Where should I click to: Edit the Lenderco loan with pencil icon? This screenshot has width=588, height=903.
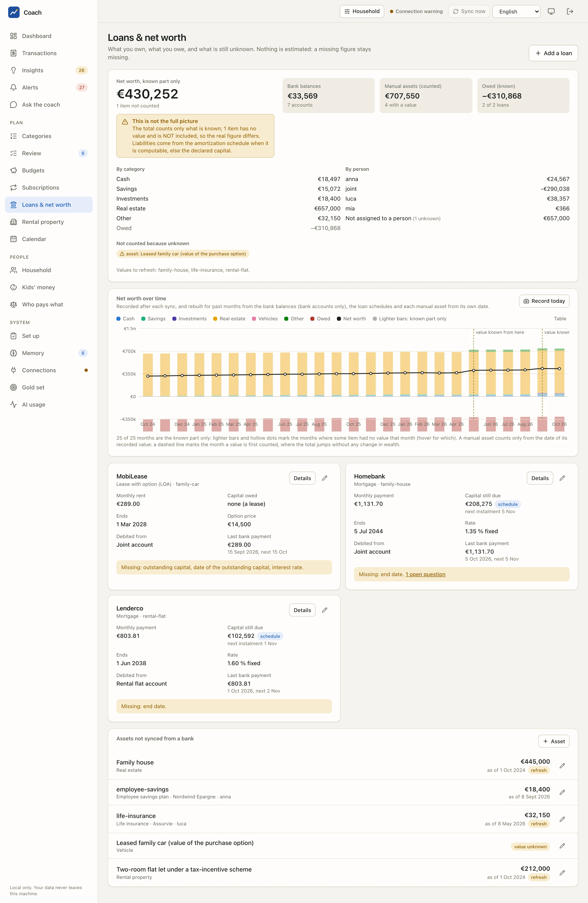(x=324, y=610)
